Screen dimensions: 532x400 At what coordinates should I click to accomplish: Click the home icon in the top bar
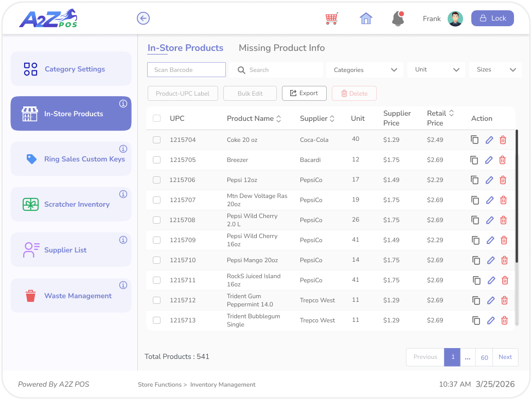[x=365, y=18]
